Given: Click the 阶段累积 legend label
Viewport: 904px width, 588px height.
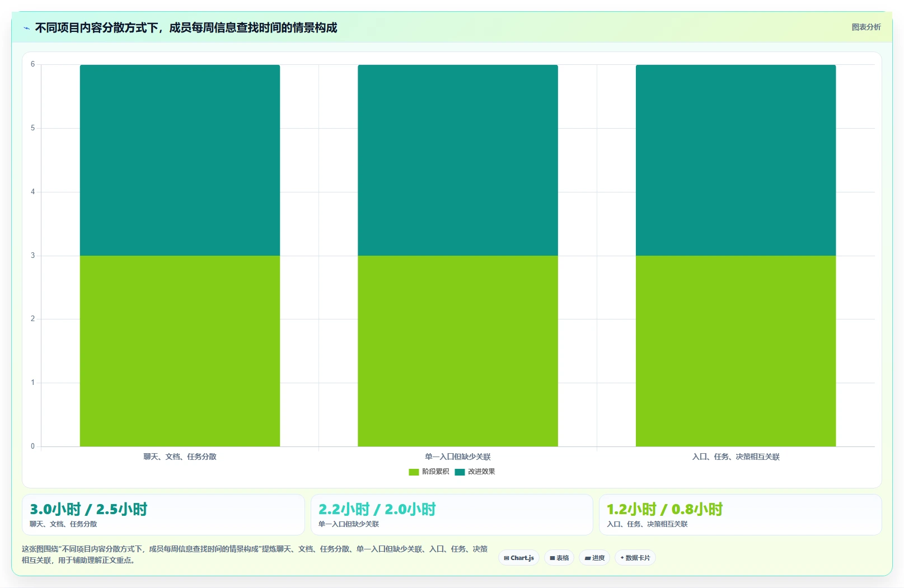Looking at the screenshot, I should pos(435,472).
